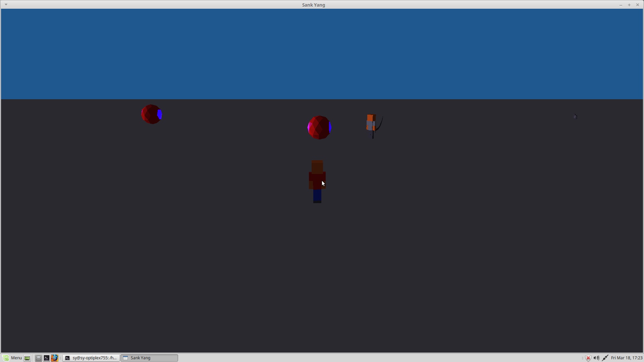Open the window menu arrow in title bar
The image size is (644, 362).
(6, 5)
